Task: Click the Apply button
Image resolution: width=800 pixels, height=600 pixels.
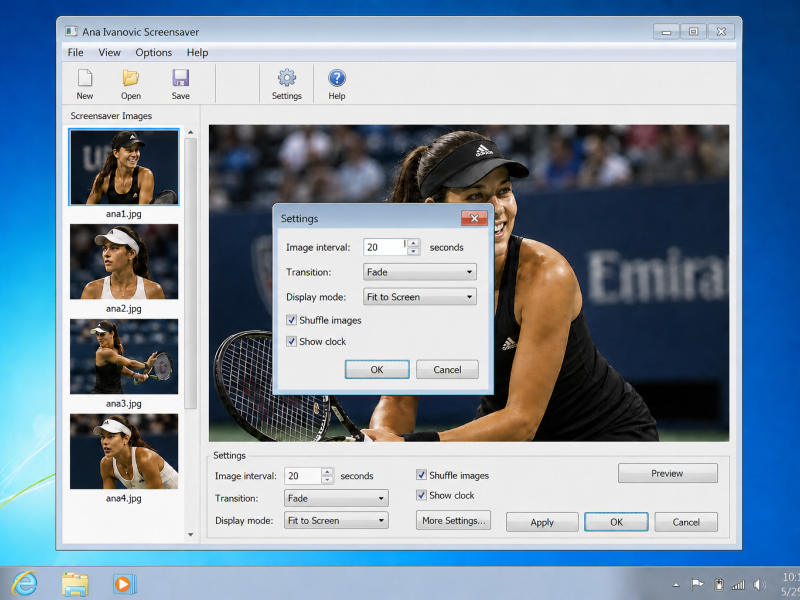Action: tap(542, 522)
